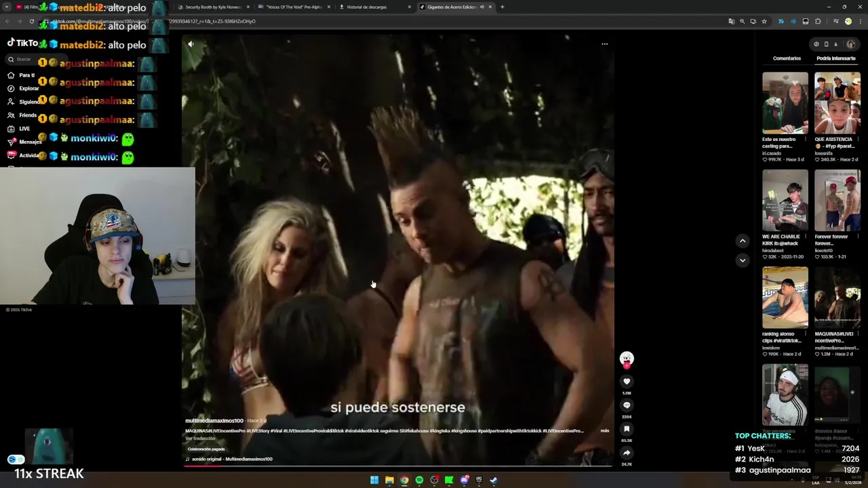The image size is (868, 488).
Task: Open the TikTok profile avatar menu
Action: [851, 44]
